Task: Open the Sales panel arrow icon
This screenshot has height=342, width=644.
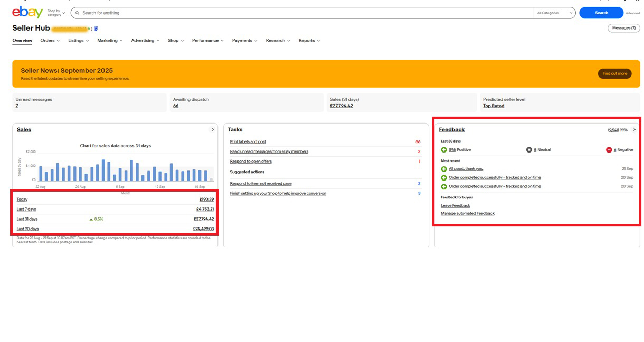Action: [x=213, y=129]
